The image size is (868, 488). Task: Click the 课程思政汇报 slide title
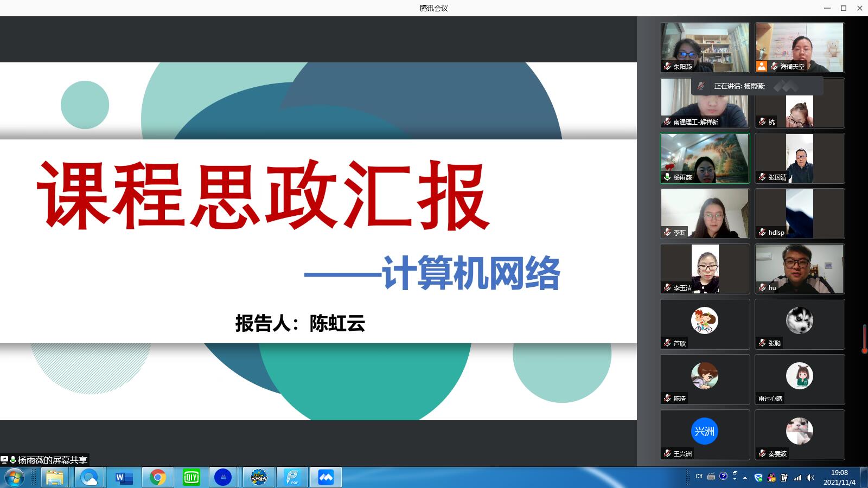tap(264, 195)
